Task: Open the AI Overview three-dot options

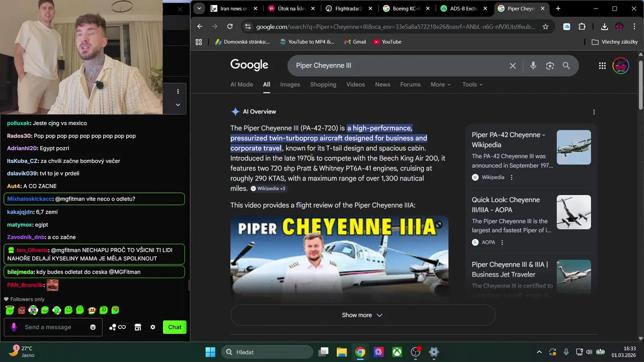Action: pos(594,112)
